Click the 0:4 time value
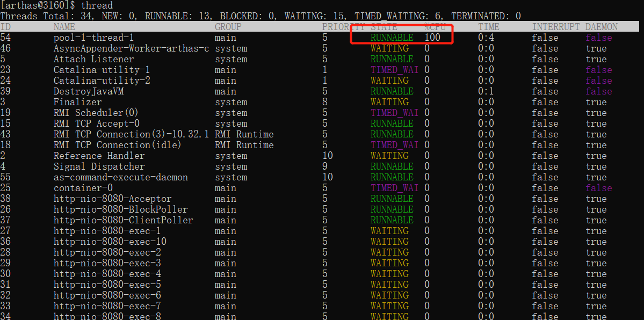Image resolution: width=644 pixels, height=320 pixels. click(x=486, y=38)
